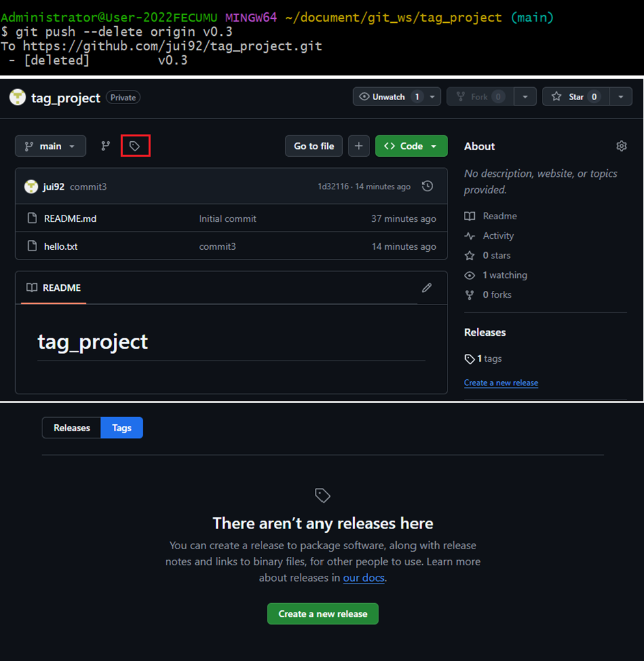Click There aren't any releases here heading
644x661 pixels.
[323, 523]
